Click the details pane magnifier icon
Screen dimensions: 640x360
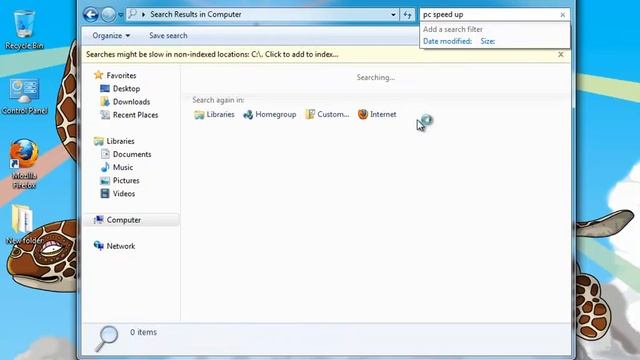107,338
